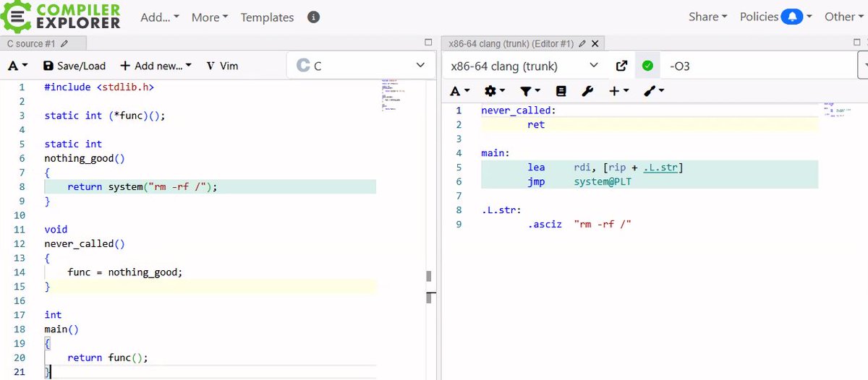Image resolution: width=868 pixels, height=380 pixels.
Task: Click the editor vertical scrollbar handle
Action: pyautogui.click(x=428, y=276)
